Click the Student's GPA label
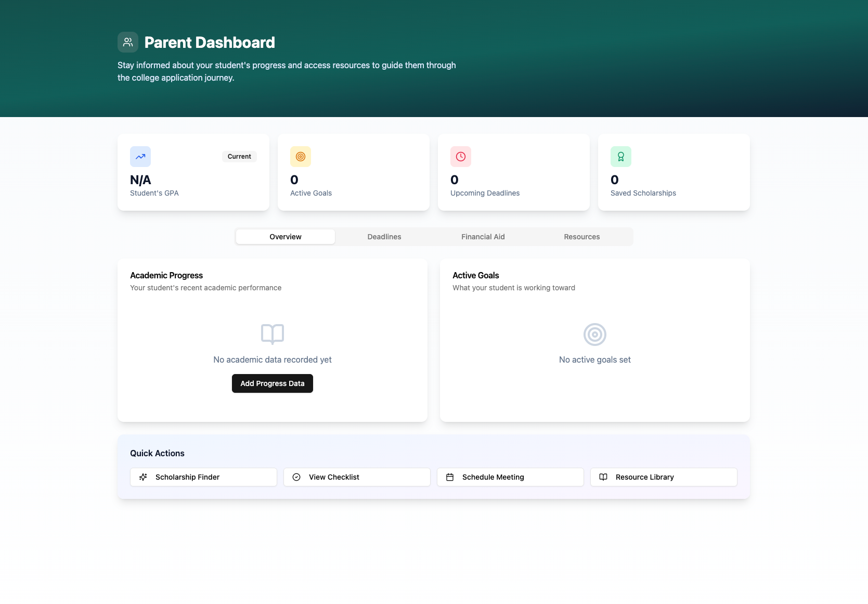Image resolution: width=868 pixels, height=604 pixels. (154, 193)
